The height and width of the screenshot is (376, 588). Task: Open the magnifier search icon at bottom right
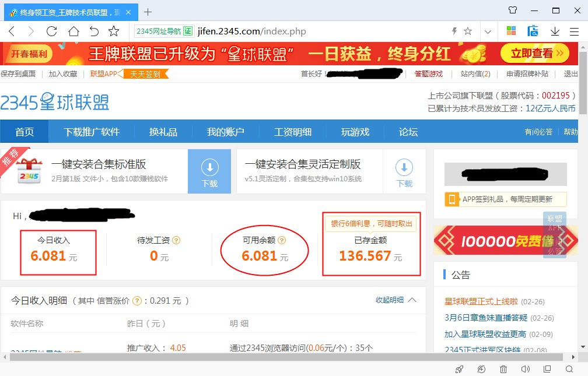[569, 369]
